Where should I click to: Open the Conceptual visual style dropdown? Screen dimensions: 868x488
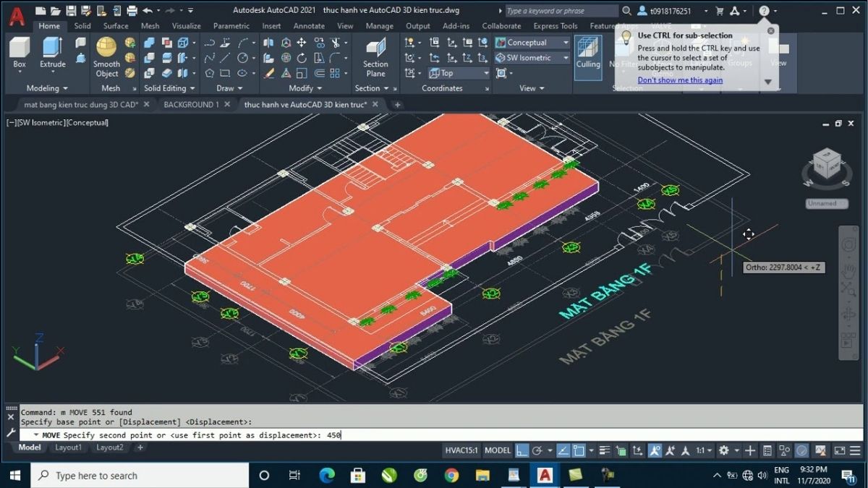click(x=532, y=43)
